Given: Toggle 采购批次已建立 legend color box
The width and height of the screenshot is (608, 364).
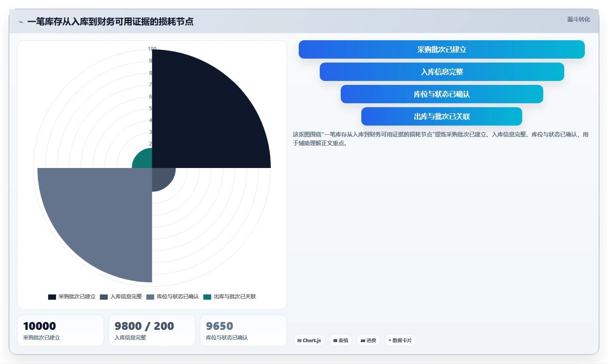Looking at the screenshot, I should (x=52, y=297).
